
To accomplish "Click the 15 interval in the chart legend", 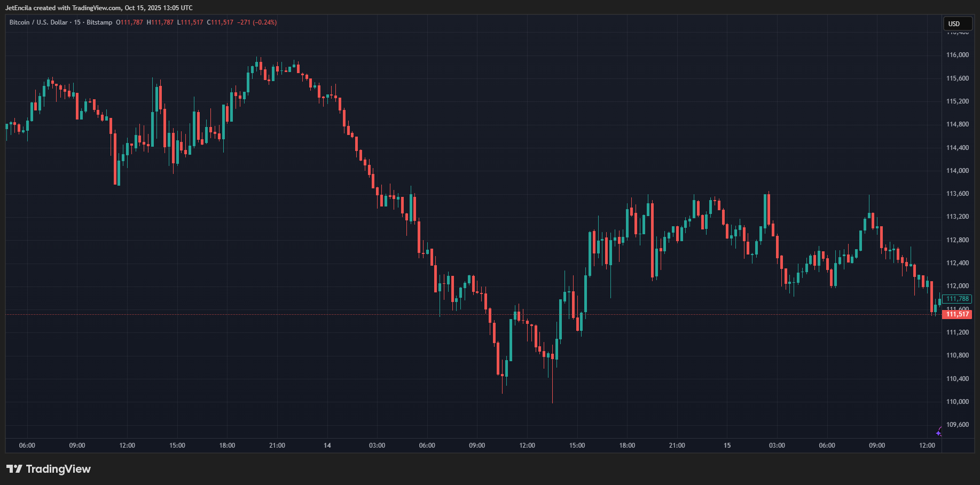I will (77, 22).
